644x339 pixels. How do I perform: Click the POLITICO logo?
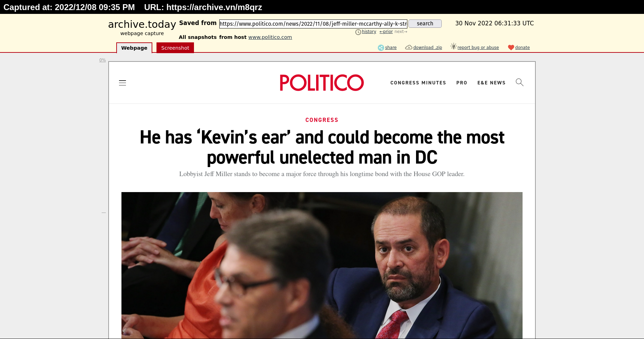pos(322,83)
